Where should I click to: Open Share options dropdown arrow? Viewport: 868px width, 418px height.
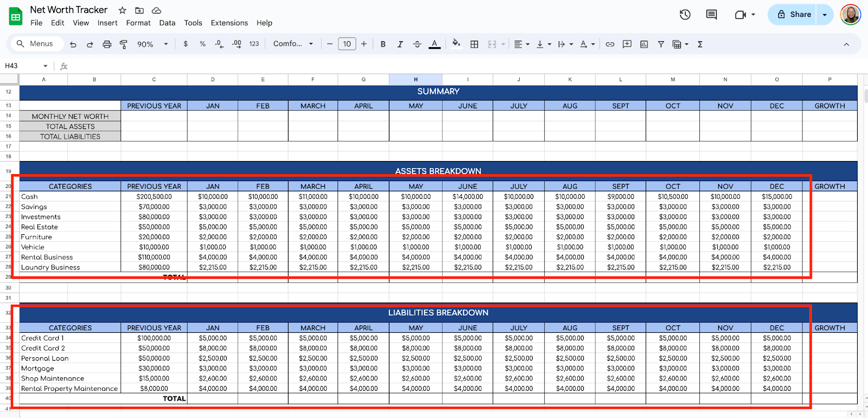pos(825,15)
